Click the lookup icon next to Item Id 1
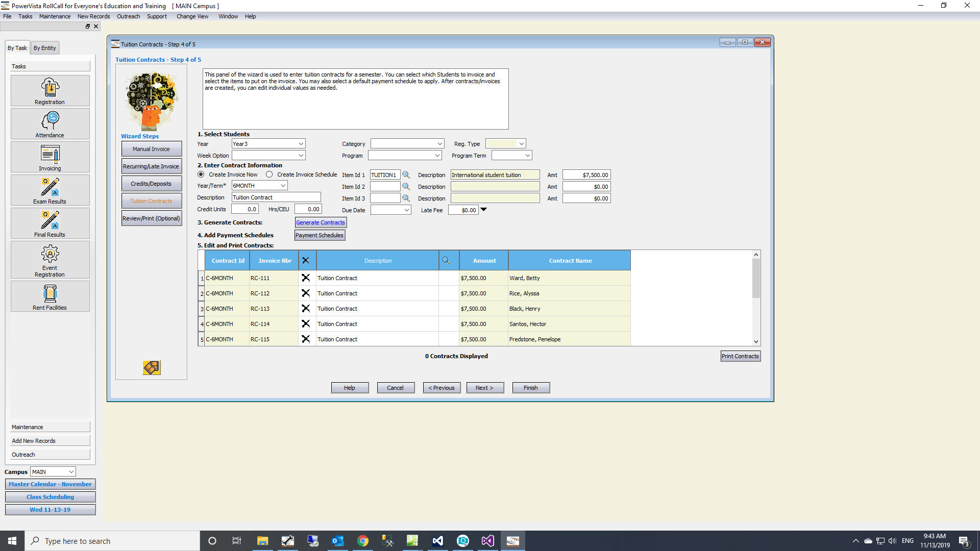 coord(406,174)
